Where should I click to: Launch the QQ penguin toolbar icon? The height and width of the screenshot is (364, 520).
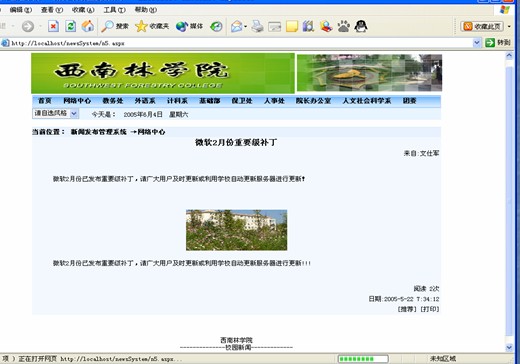(x=361, y=26)
